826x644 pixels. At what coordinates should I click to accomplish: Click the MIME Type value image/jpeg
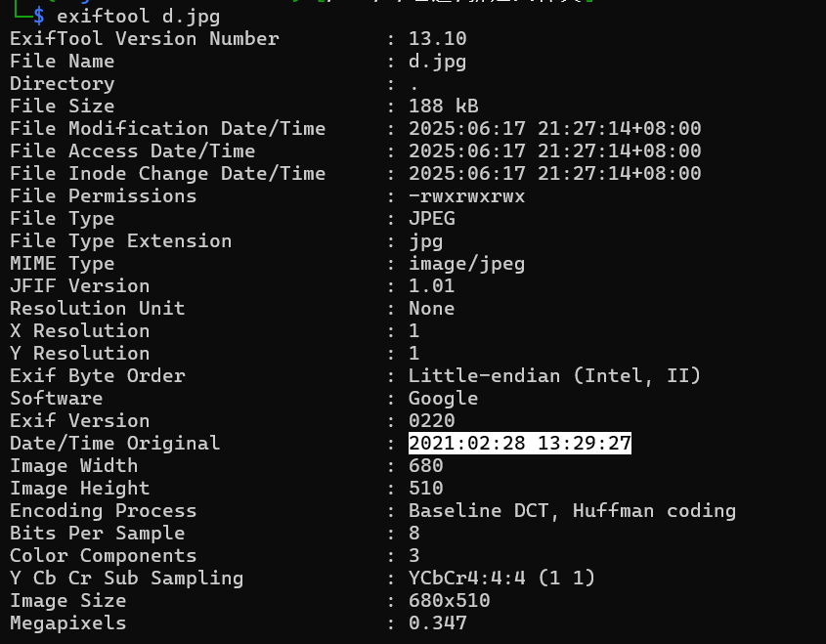[466, 264]
